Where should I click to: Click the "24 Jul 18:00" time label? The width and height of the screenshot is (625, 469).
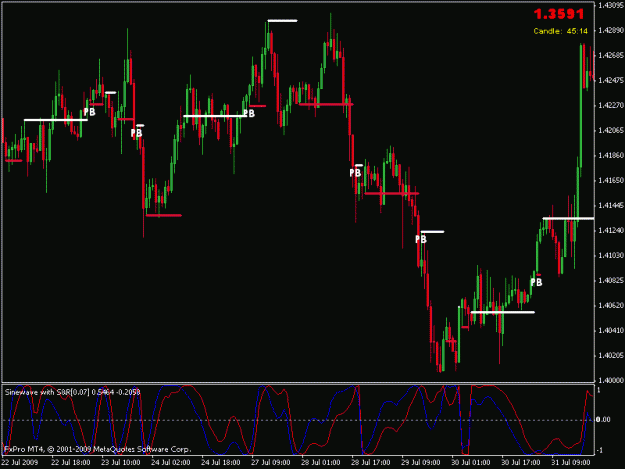coord(220,463)
